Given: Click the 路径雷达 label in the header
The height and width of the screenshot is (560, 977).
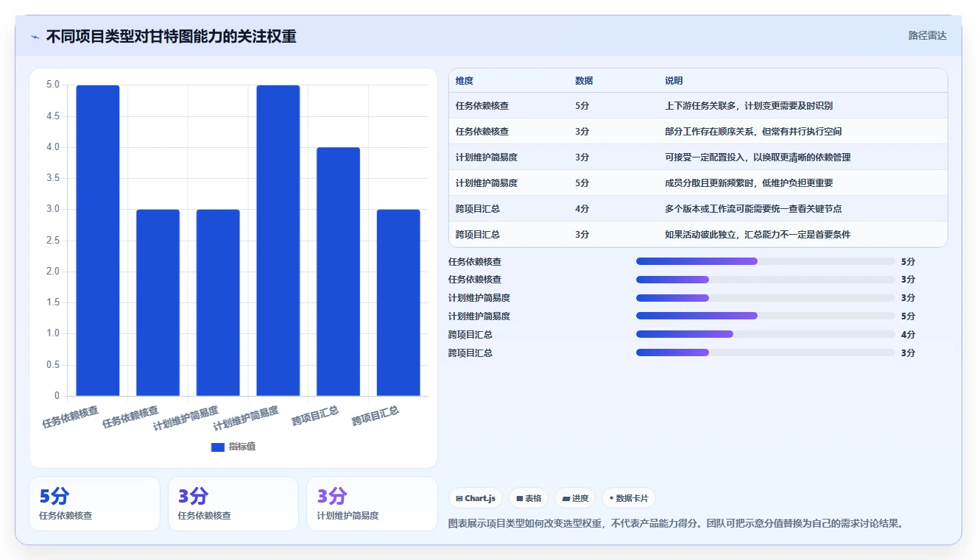Looking at the screenshot, I should tap(927, 35).
